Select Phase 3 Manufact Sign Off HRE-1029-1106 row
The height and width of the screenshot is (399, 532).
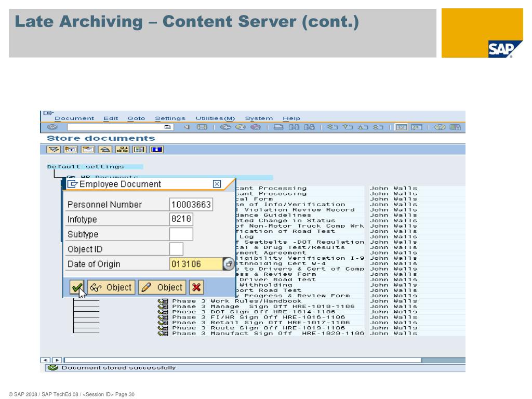(268, 334)
